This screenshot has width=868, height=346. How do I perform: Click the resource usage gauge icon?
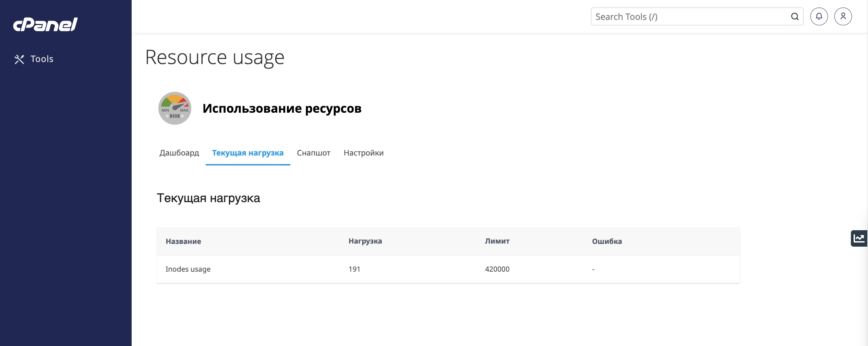pos(174,108)
